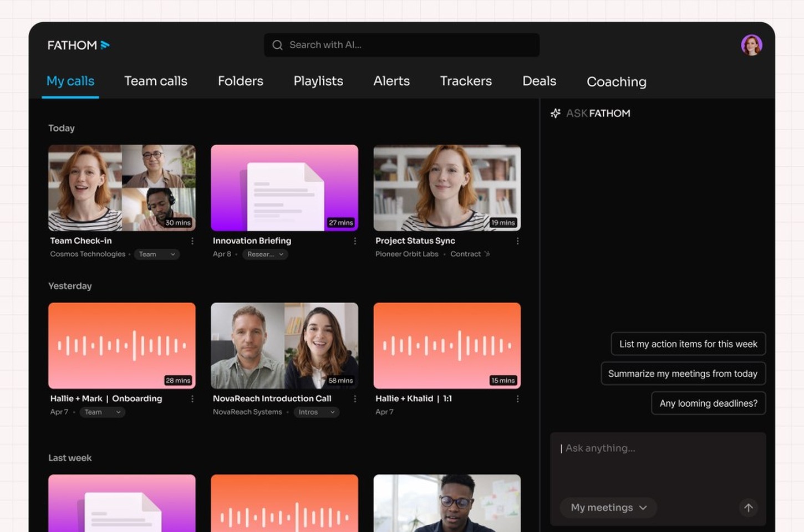Switch to the Team calls tab
Viewport: 804px width, 532px height.
click(156, 81)
